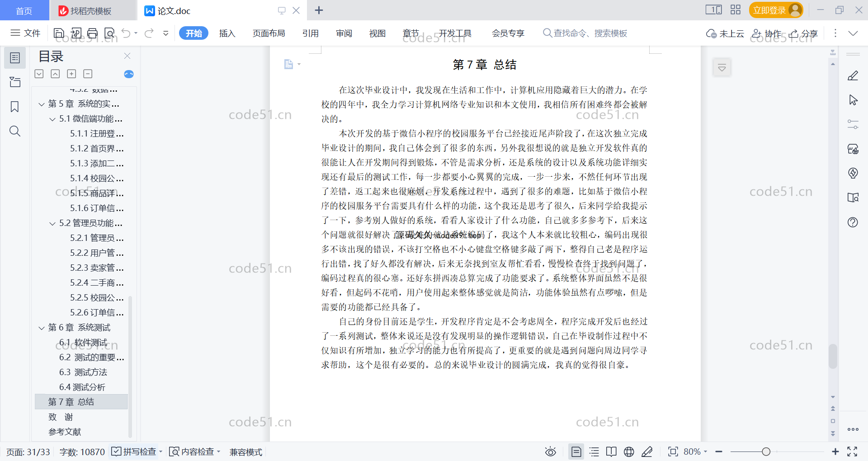Toggle eye protection mode icon in status bar
This screenshot has height=461, width=868.
(x=550, y=452)
